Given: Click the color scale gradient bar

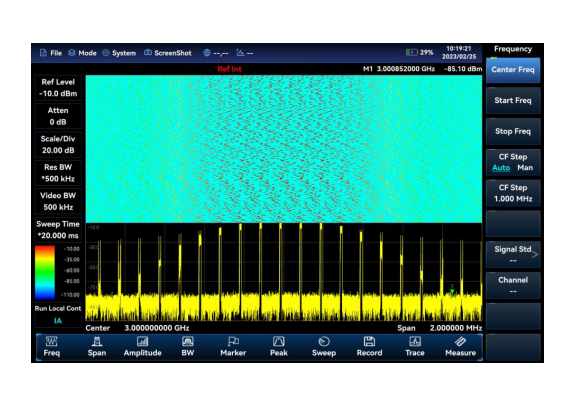Looking at the screenshot, I should click(x=45, y=272).
